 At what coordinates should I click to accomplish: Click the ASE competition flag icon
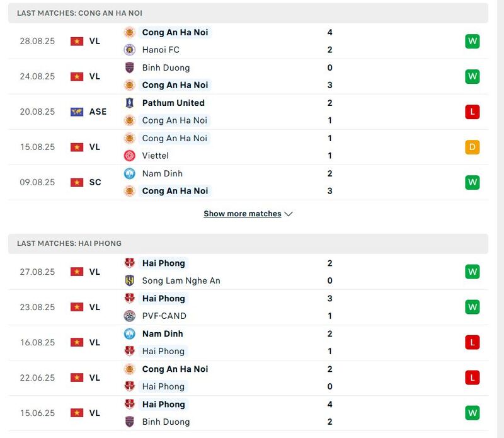[x=77, y=112]
